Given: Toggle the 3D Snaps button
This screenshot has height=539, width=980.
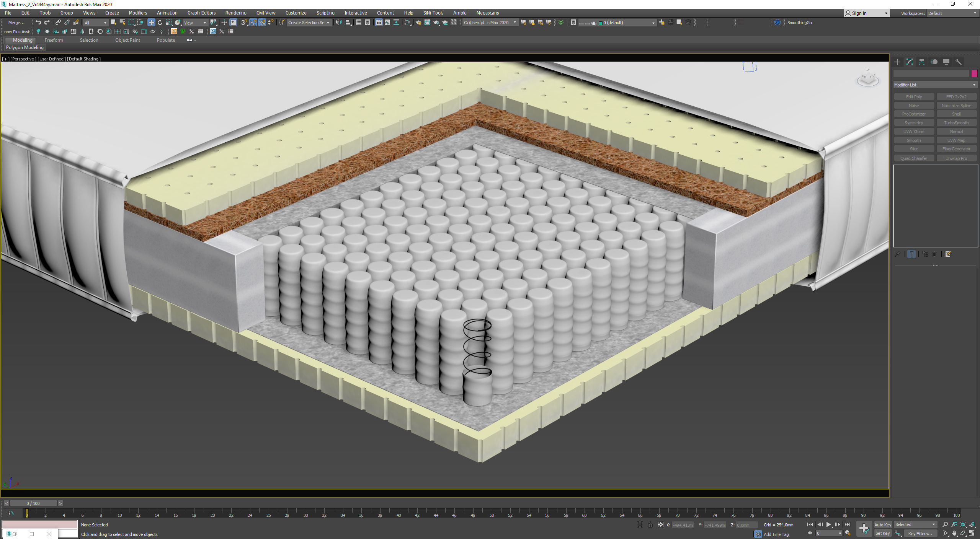Looking at the screenshot, I should [244, 23].
